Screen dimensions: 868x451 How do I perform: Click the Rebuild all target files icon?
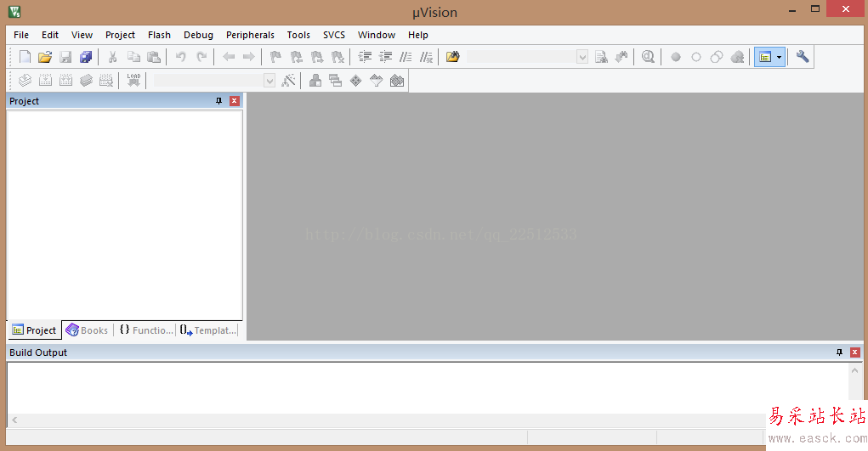pyautogui.click(x=65, y=80)
